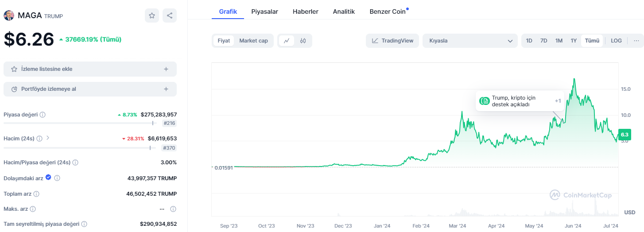
Task: Click info icon next to Hacim (24s)
Action: (x=39, y=139)
